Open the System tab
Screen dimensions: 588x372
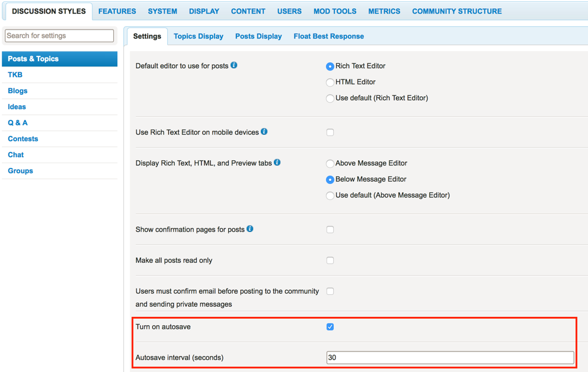(x=162, y=11)
